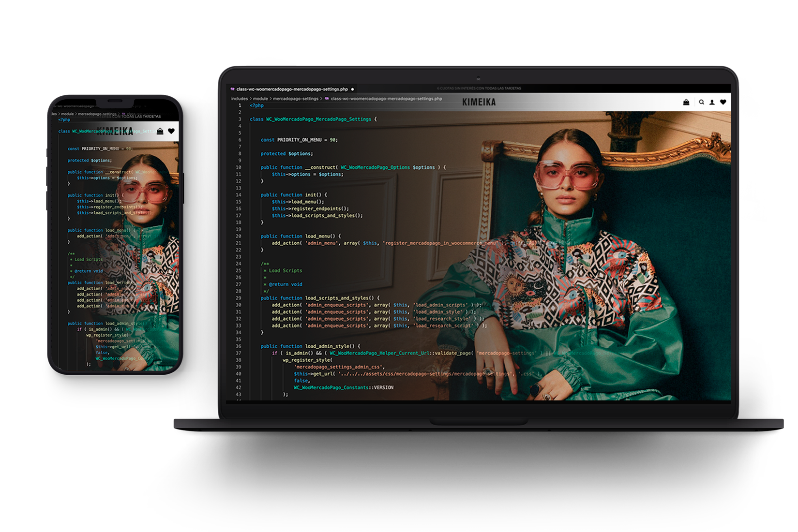The image size is (798, 532).
Task: Tap the shopping bag icon on the phone
Action: coord(160,131)
